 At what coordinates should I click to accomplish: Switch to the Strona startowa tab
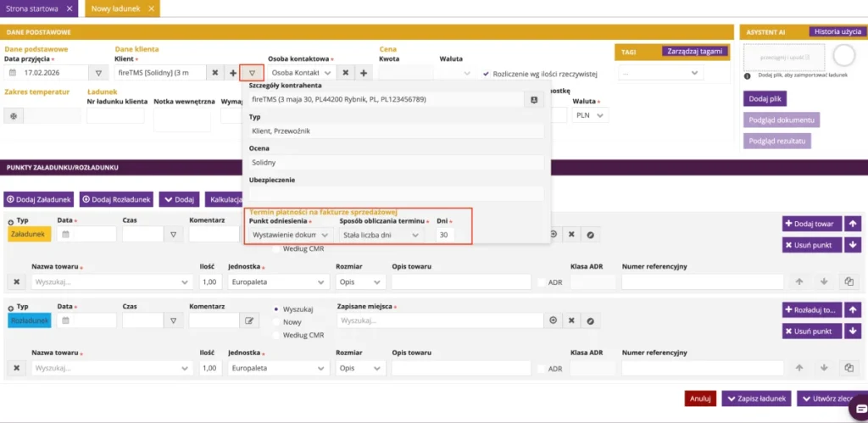(34, 8)
